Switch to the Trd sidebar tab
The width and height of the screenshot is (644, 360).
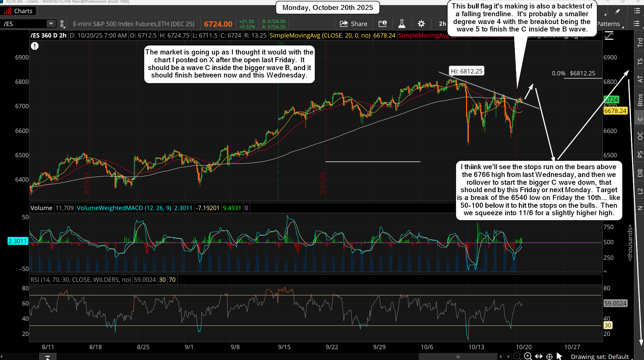click(x=640, y=42)
